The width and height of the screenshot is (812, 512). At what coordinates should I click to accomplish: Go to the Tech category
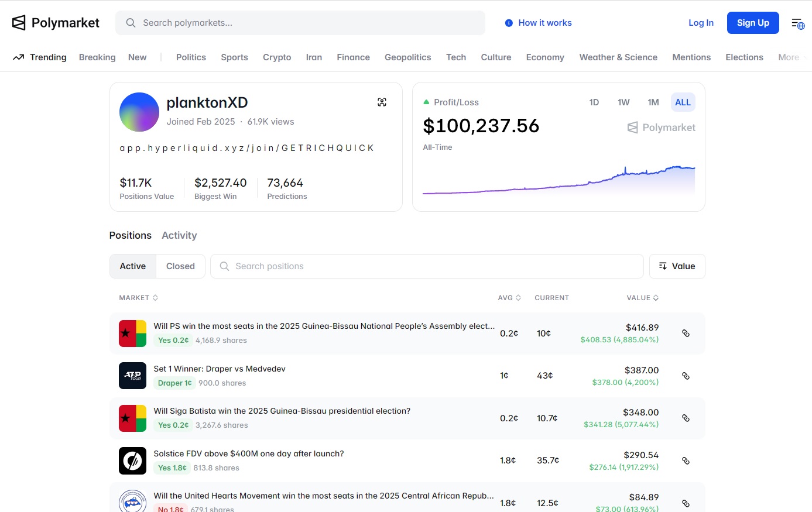point(456,57)
